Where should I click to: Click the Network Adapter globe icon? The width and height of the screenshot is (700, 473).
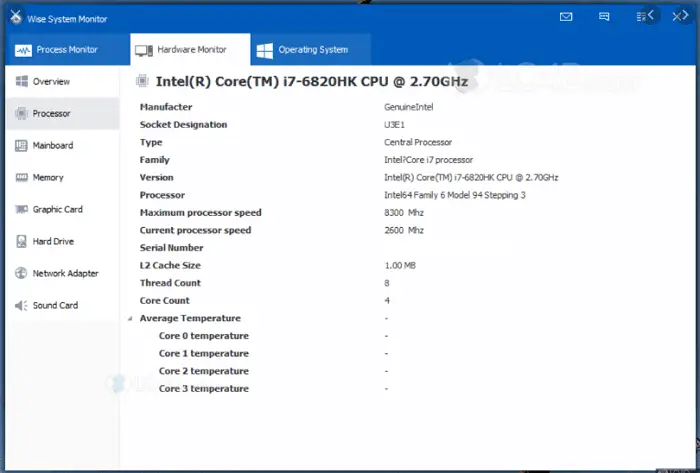pos(21,273)
